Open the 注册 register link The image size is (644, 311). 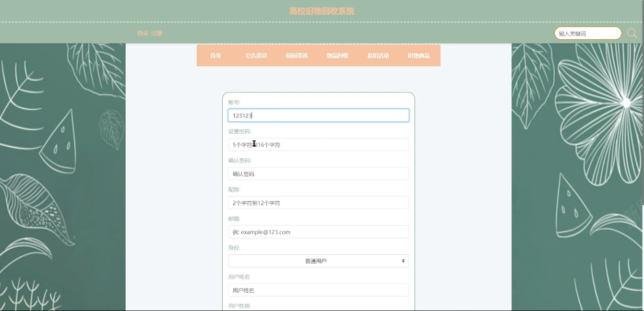(x=157, y=34)
